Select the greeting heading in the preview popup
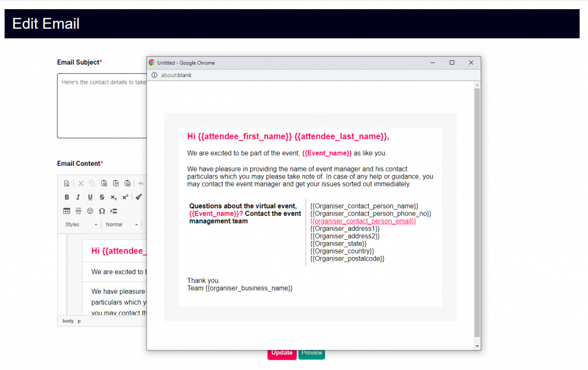This screenshot has height=370, width=588. (288, 137)
